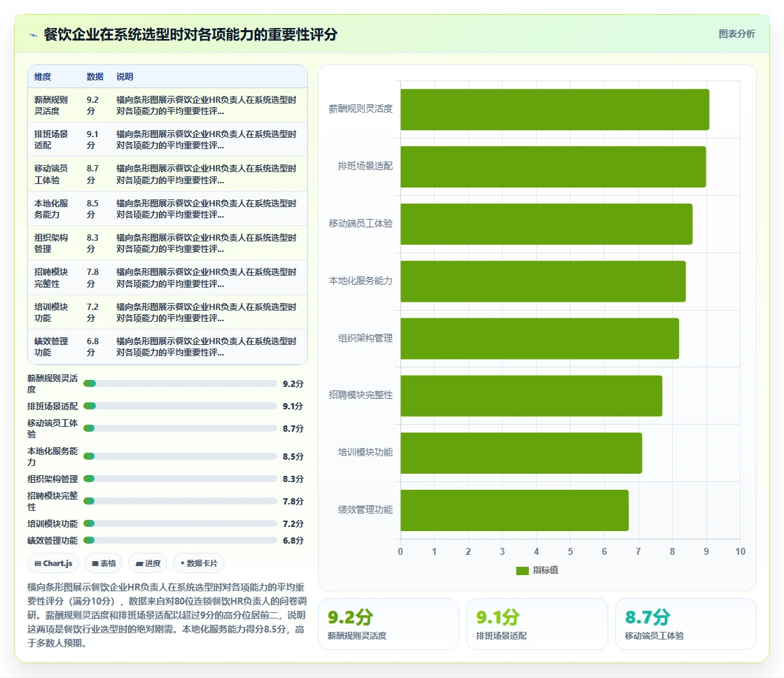Image resolution: width=784 pixels, height=678 pixels.
Task: Click the 9.2分 progress value label
Action: [293, 383]
